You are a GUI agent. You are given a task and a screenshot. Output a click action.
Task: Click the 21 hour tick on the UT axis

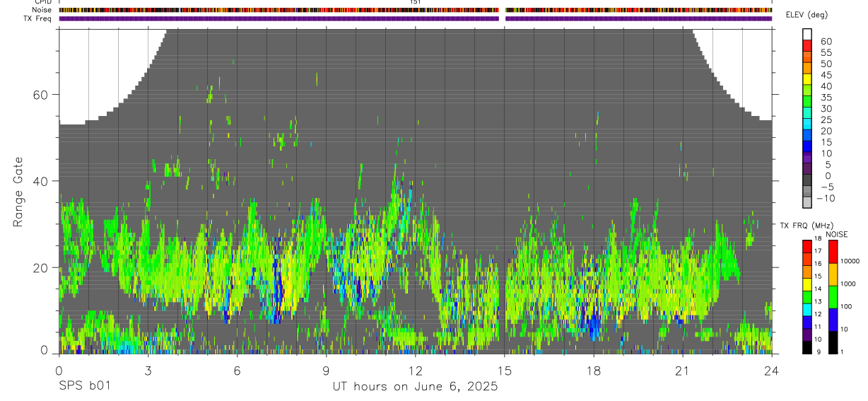[x=683, y=370]
